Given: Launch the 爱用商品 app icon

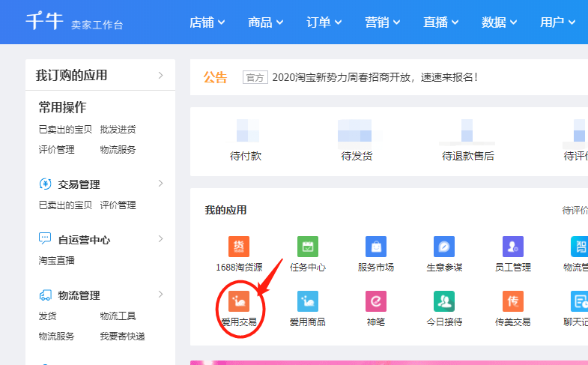Looking at the screenshot, I should pyautogui.click(x=308, y=301).
